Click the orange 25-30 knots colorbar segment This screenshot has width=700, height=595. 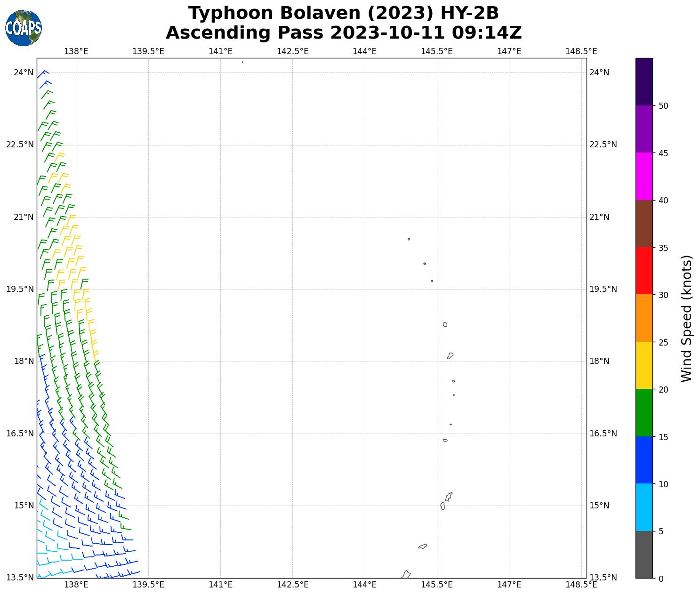tap(644, 318)
